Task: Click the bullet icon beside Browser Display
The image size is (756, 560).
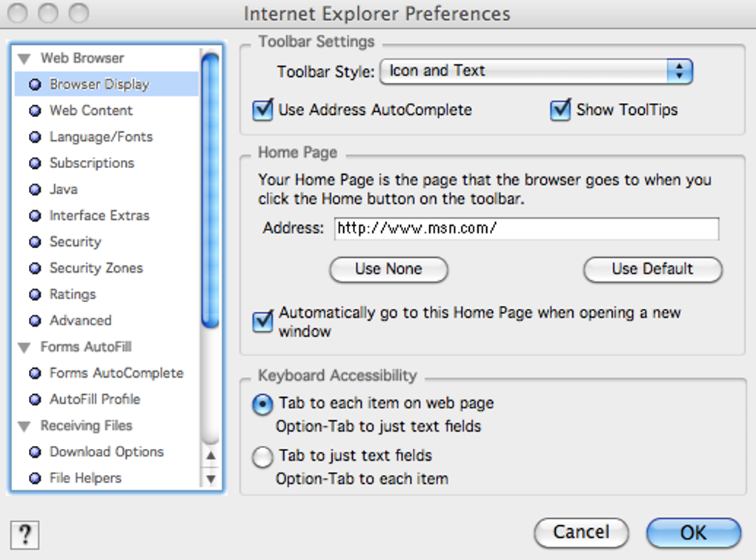Action: tap(35, 85)
